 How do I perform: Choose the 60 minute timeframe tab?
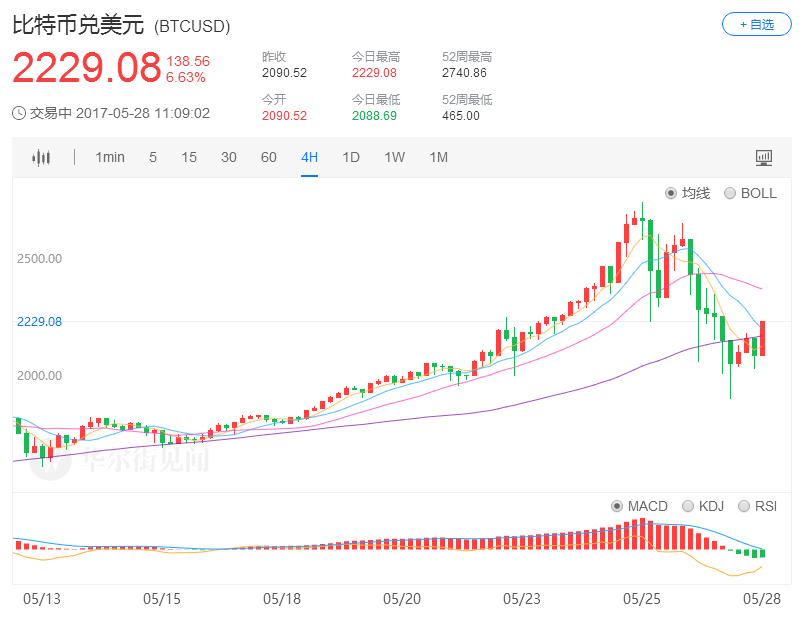[x=269, y=157]
